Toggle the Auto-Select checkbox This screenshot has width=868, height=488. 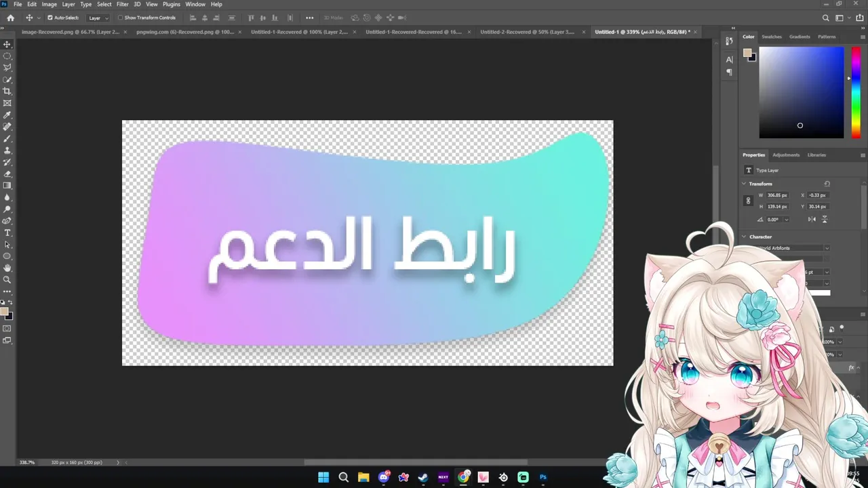tap(50, 18)
